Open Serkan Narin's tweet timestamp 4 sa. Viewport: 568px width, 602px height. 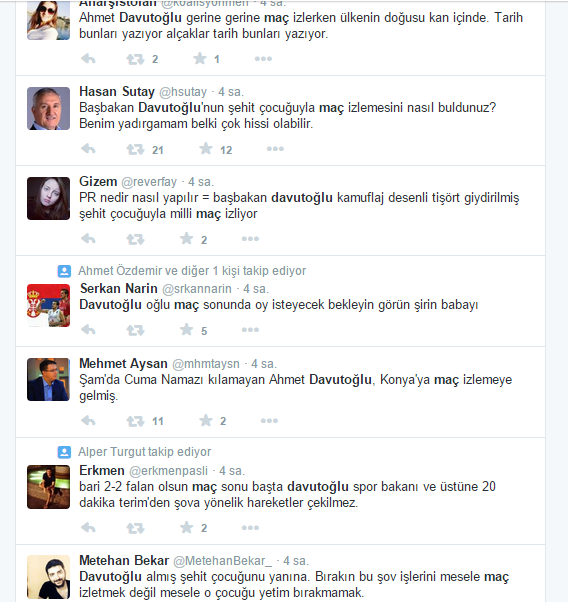point(256,289)
